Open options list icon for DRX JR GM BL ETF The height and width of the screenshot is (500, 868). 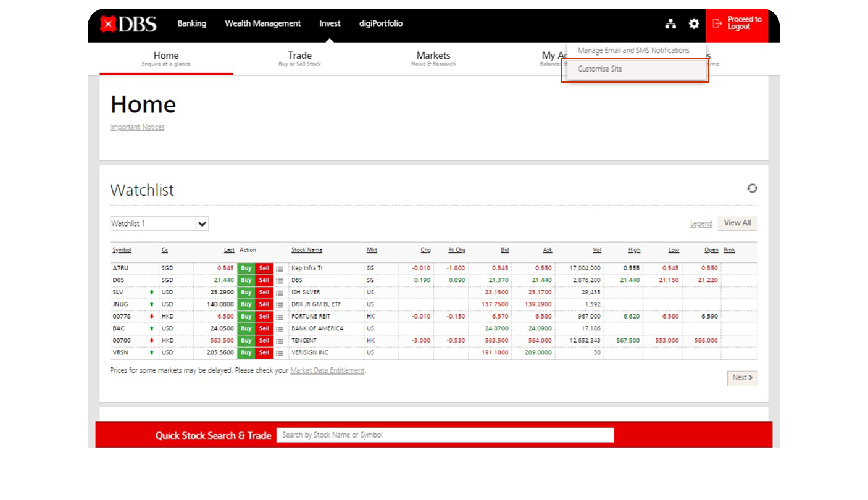pos(280,304)
